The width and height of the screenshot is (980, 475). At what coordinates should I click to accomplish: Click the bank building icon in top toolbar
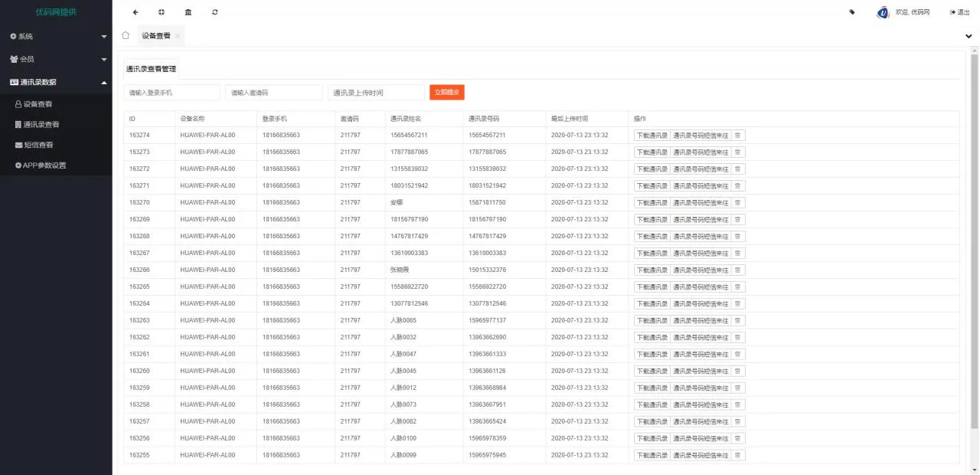tap(188, 12)
